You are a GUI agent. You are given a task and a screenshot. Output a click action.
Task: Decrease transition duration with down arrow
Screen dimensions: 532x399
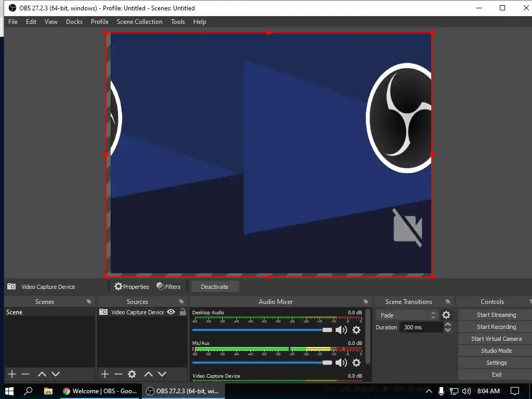(x=448, y=330)
